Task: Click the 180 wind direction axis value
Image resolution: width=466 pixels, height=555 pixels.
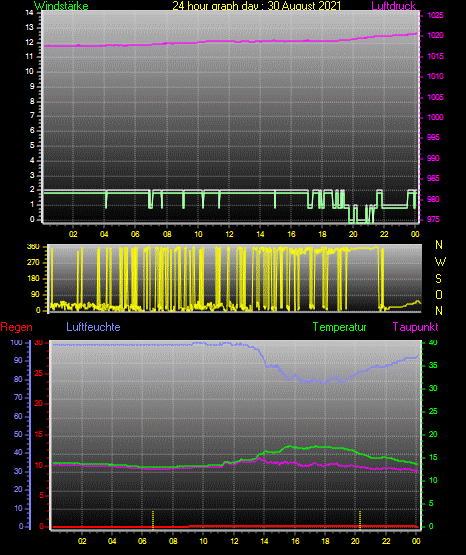Action: coord(33,279)
